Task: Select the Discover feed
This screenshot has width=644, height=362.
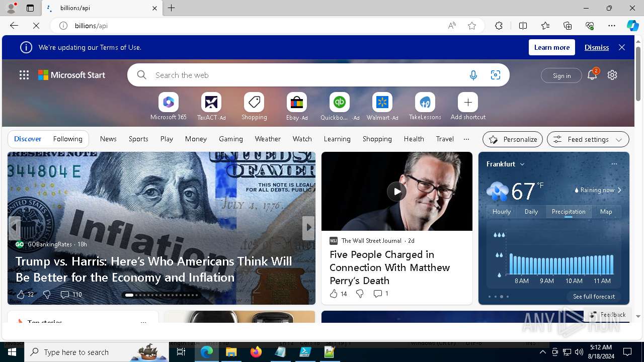Action: (x=28, y=139)
